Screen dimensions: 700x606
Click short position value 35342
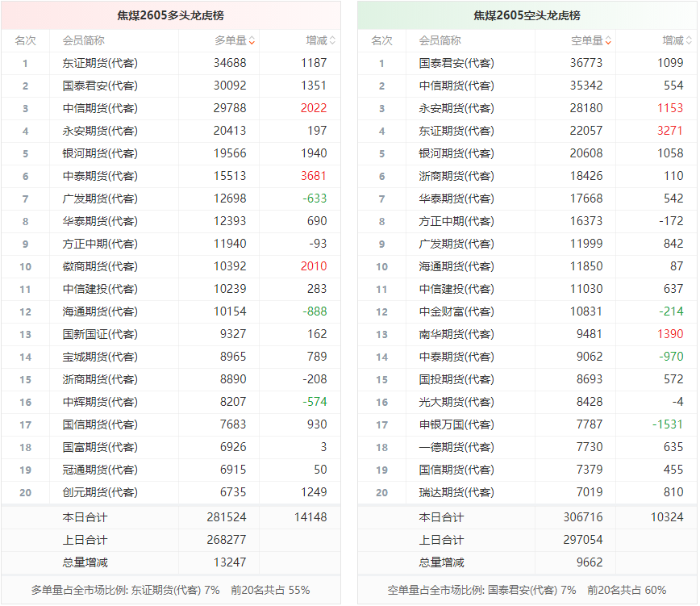586,86
